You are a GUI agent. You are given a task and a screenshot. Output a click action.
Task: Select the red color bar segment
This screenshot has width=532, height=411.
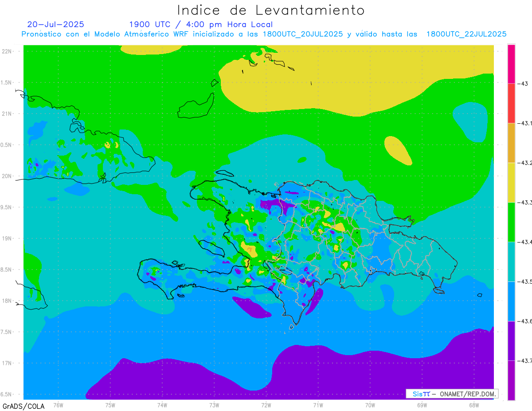(511, 103)
